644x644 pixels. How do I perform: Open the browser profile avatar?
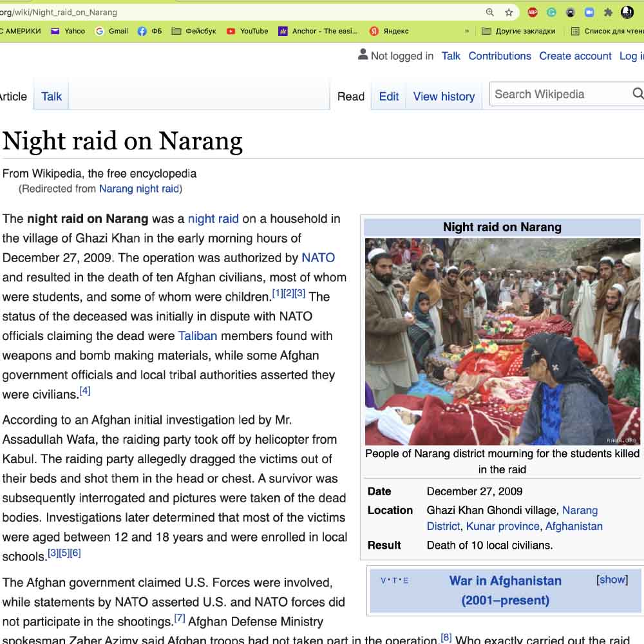pyautogui.click(x=627, y=12)
